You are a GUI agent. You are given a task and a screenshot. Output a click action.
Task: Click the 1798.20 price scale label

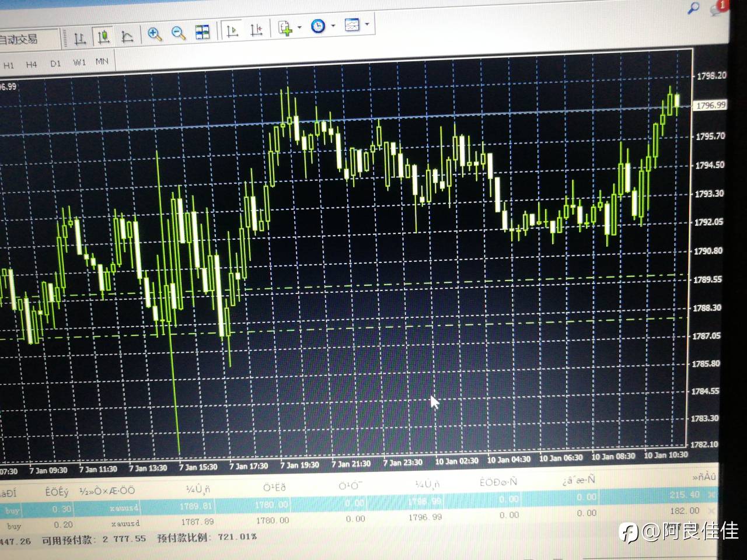(x=711, y=76)
